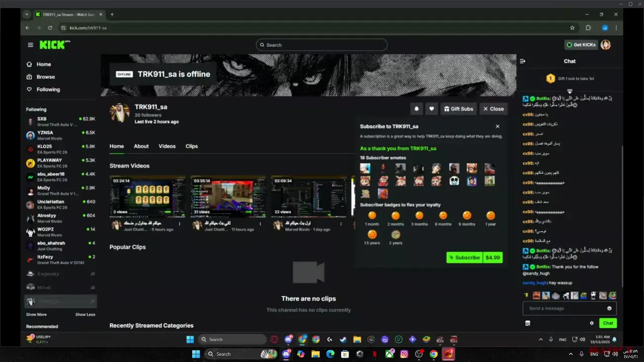This screenshot has width=644, height=362.
Task: Select the channel Home tab
Action: point(117,146)
